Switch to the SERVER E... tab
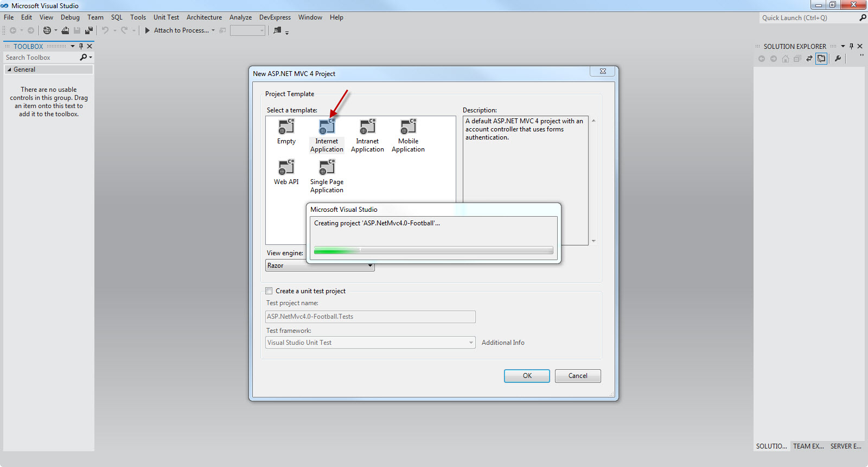Screen dimensions: 868x467 [x=846, y=446]
